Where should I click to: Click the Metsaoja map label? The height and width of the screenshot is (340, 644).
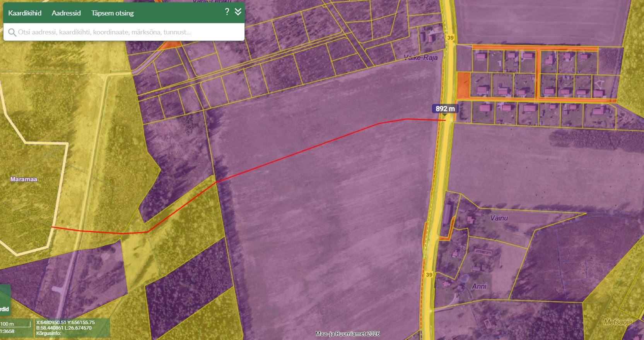[617, 322]
